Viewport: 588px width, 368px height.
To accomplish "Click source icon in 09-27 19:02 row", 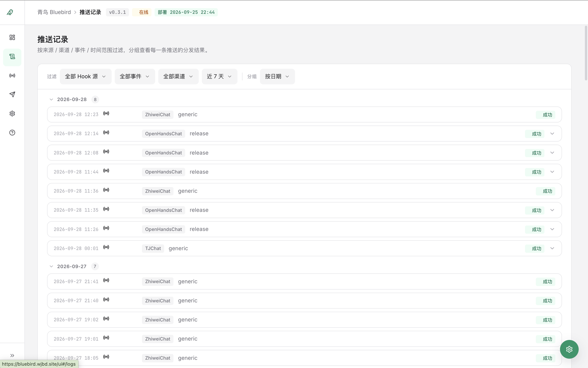I will [106, 319].
